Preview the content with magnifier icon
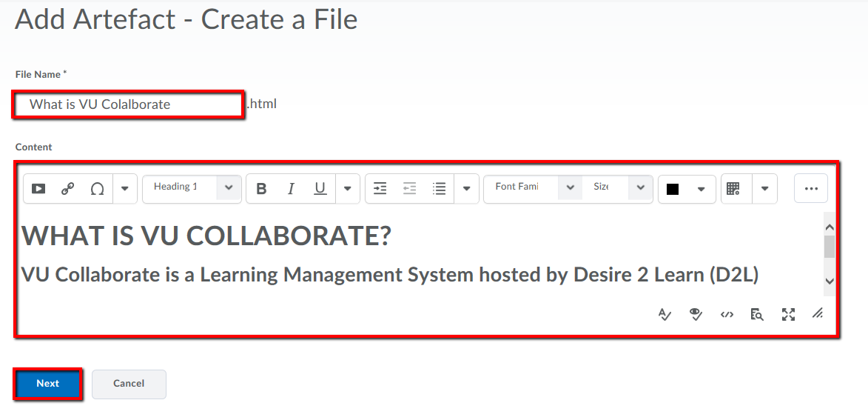868x420 pixels. coord(757,315)
